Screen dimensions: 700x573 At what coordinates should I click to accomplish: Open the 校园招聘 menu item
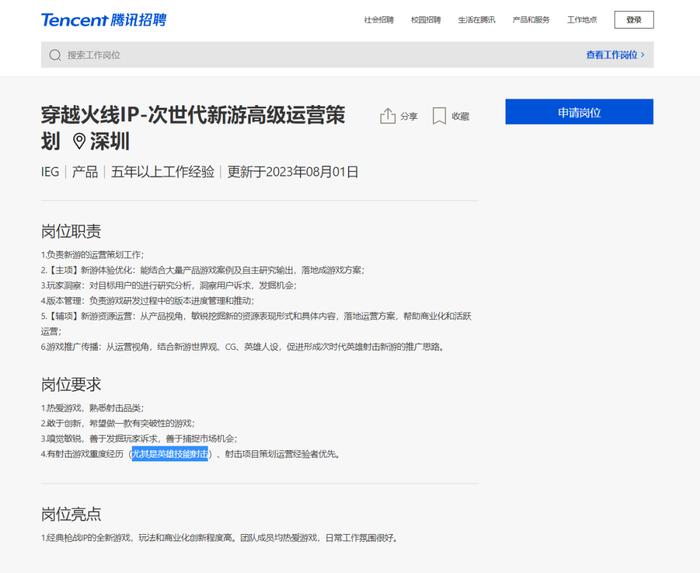click(426, 20)
